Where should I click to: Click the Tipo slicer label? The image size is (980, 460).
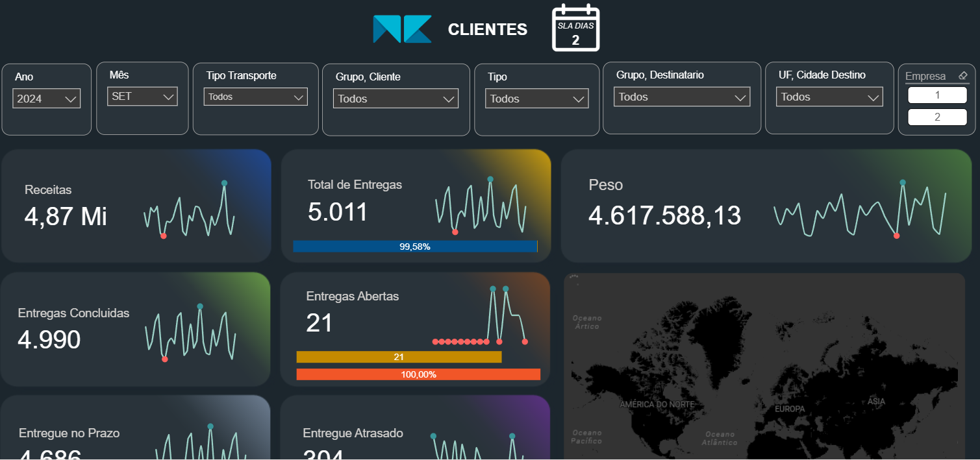497,77
